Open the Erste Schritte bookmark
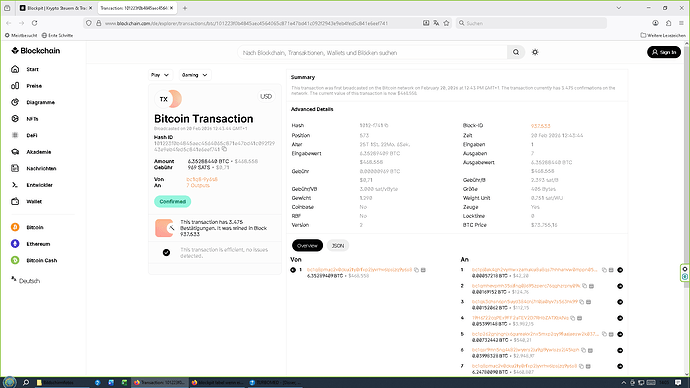The width and height of the screenshot is (690, 388). click(x=57, y=35)
